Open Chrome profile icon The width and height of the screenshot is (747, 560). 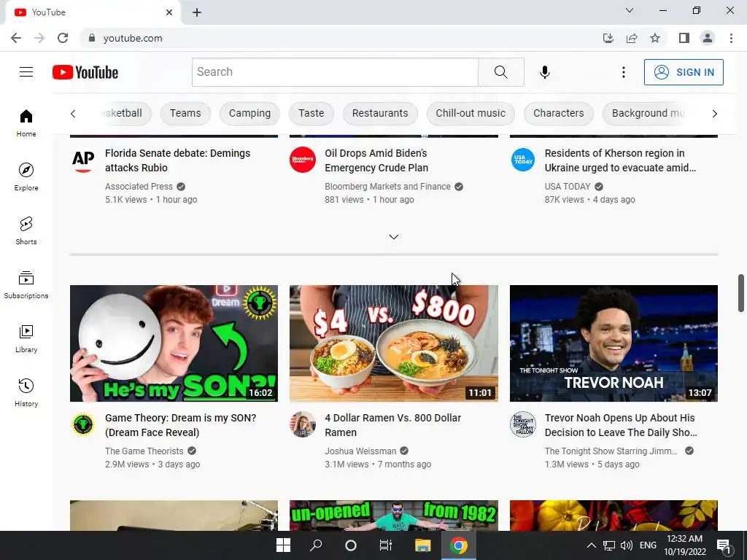[708, 38]
